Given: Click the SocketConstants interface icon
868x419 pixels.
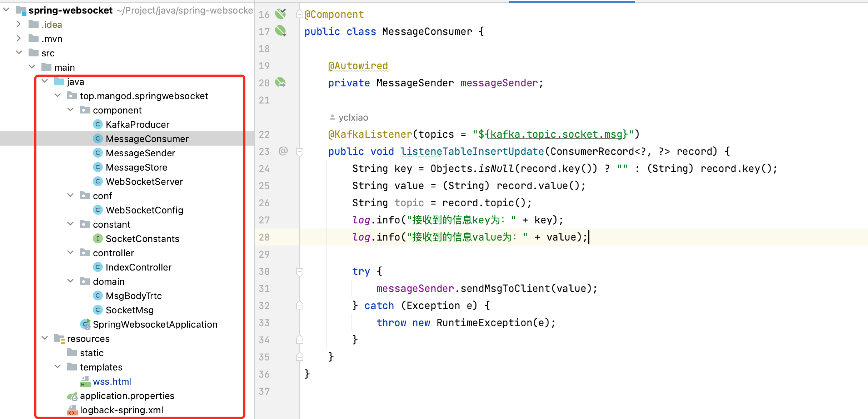Looking at the screenshot, I should 98,238.
